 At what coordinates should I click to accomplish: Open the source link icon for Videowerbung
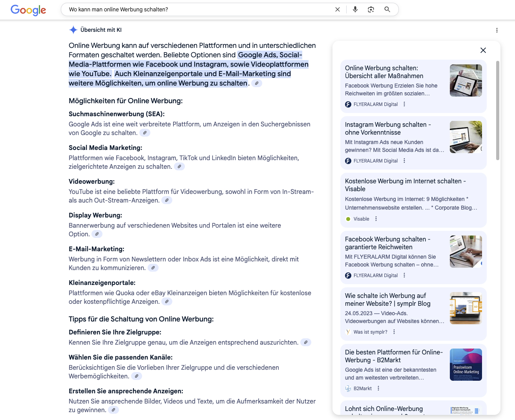tap(167, 200)
